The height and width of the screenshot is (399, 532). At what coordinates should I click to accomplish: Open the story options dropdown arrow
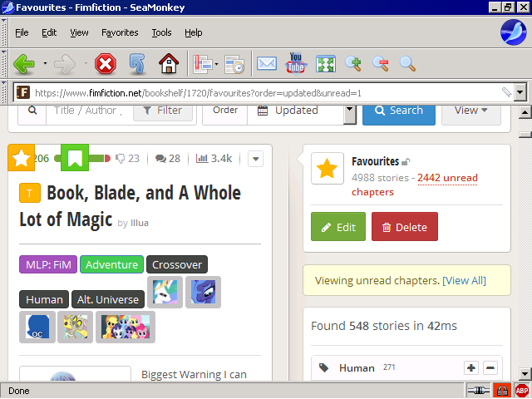point(256,159)
